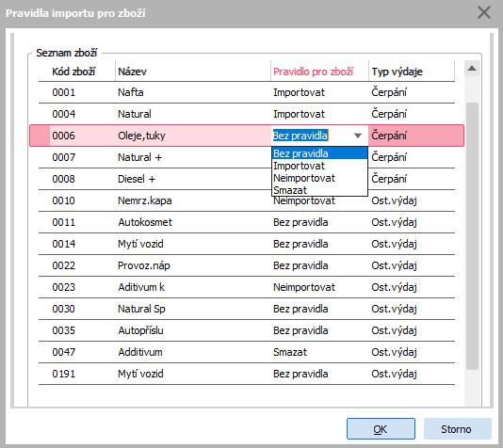The width and height of the screenshot is (503, 448).
Task: Click the scrollbar up arrow
Action: coord(472,69)
